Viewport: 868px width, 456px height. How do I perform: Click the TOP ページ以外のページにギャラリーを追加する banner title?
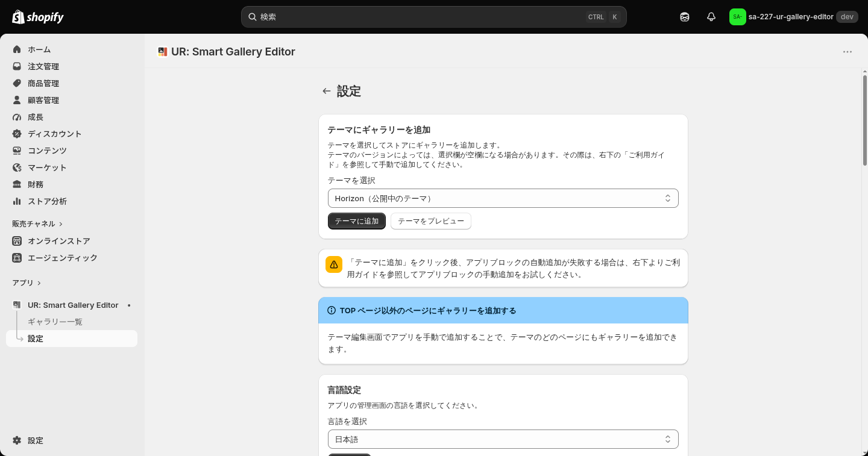click(428, 311)
